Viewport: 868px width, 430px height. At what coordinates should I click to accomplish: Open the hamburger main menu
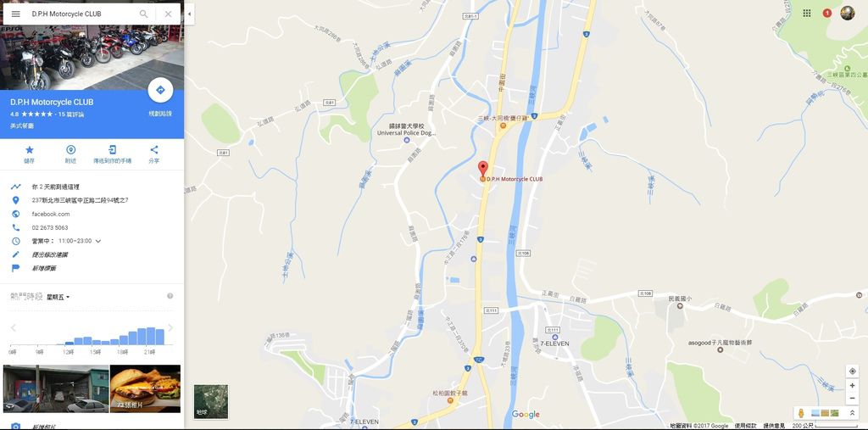pos(15,14)
